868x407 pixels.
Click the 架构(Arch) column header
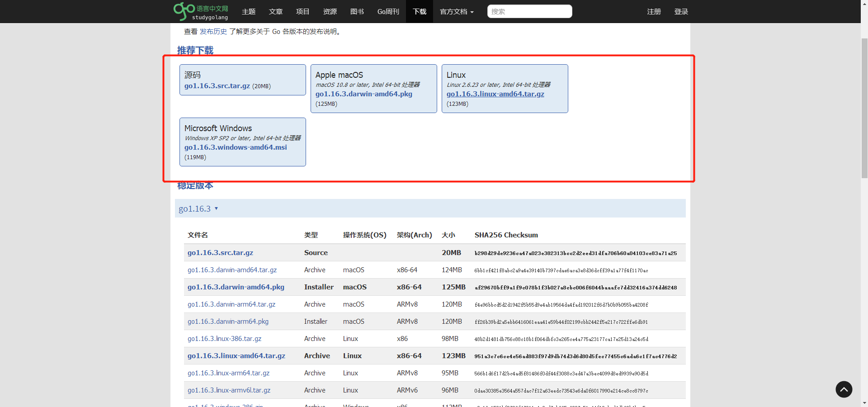tap(415, 235)
